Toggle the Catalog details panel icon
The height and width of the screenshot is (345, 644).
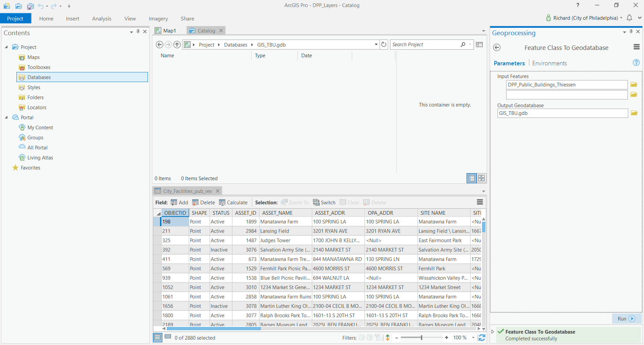point(479,45)
